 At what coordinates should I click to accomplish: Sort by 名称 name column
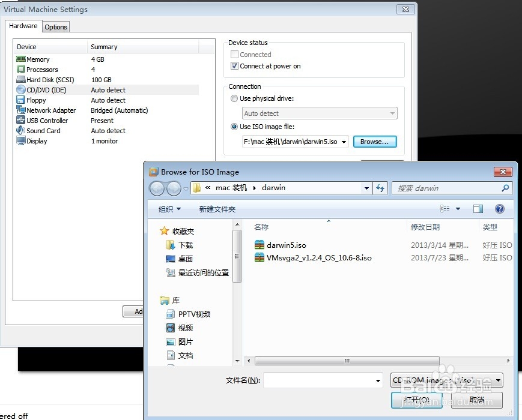[261, 227]
